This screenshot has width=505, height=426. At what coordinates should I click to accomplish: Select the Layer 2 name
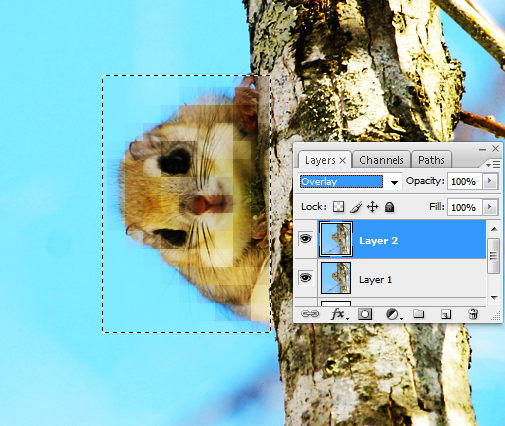378,241
